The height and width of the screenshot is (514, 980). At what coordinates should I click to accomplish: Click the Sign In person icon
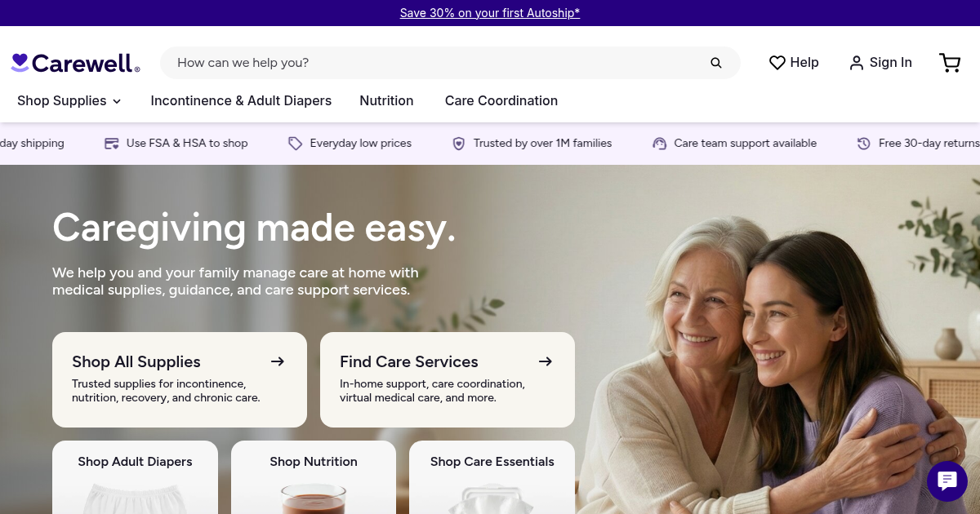857,63
